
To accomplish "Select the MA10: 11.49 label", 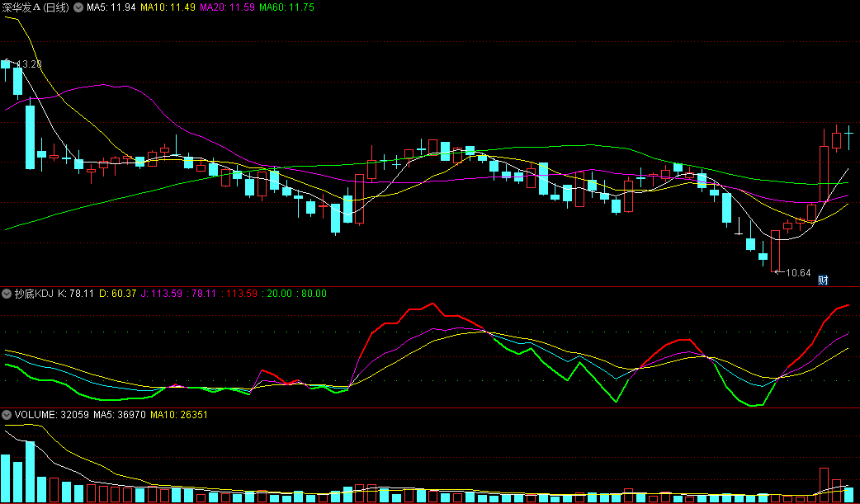I will click(x=168, y=7).
